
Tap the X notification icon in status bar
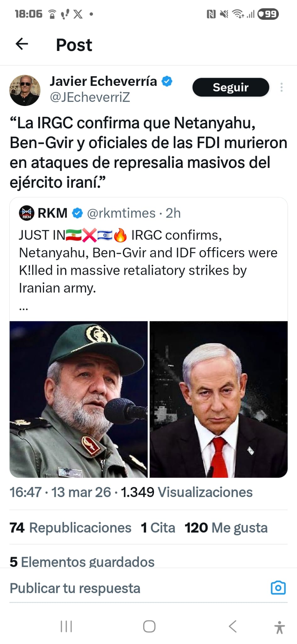point(78,14)
